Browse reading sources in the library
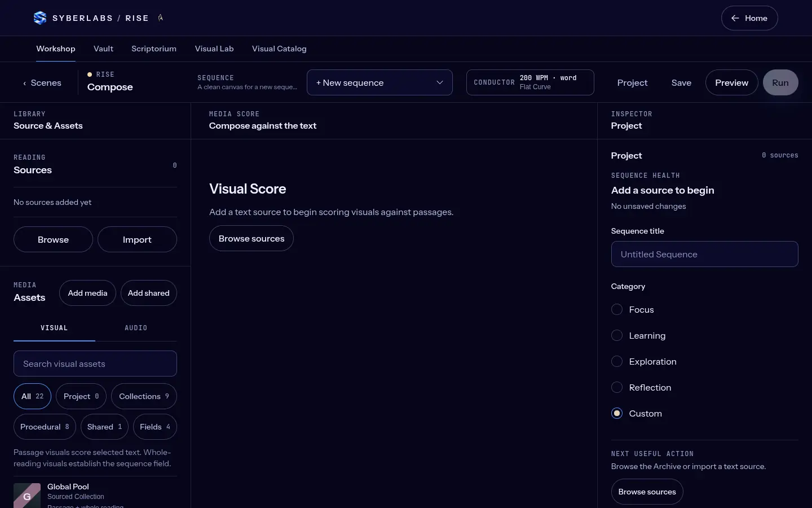 pyautogui.click(x=53, y=239)
